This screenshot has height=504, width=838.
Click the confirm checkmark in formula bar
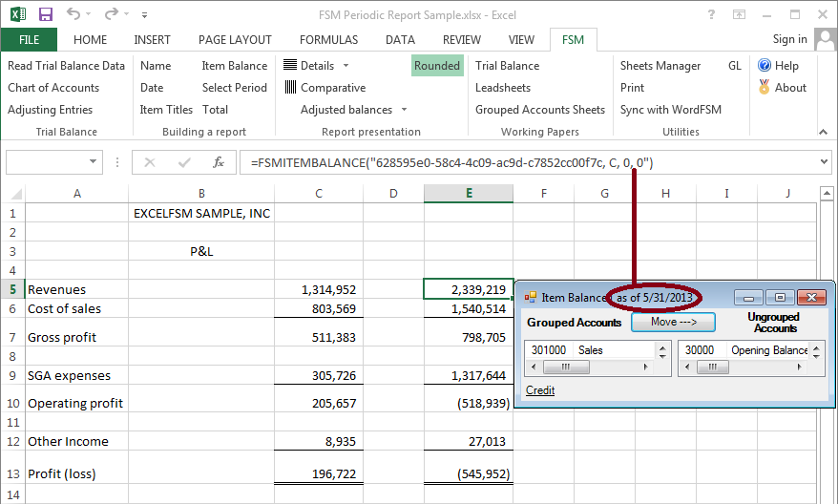tap(184, 162)
